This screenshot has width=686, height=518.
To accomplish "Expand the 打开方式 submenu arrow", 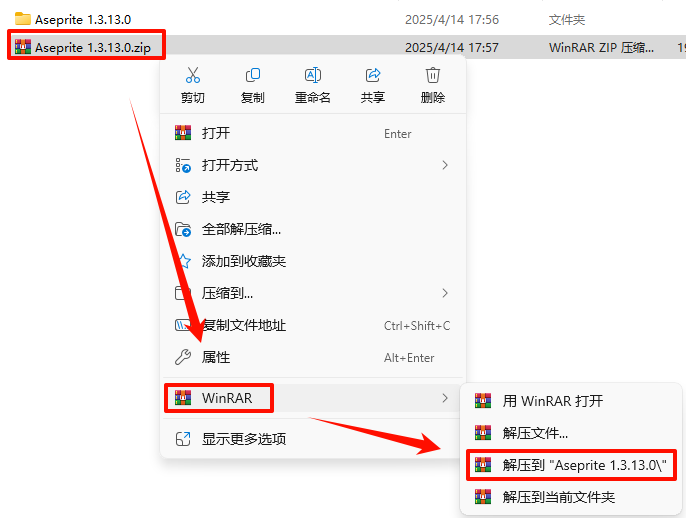I will pos(445,165).
